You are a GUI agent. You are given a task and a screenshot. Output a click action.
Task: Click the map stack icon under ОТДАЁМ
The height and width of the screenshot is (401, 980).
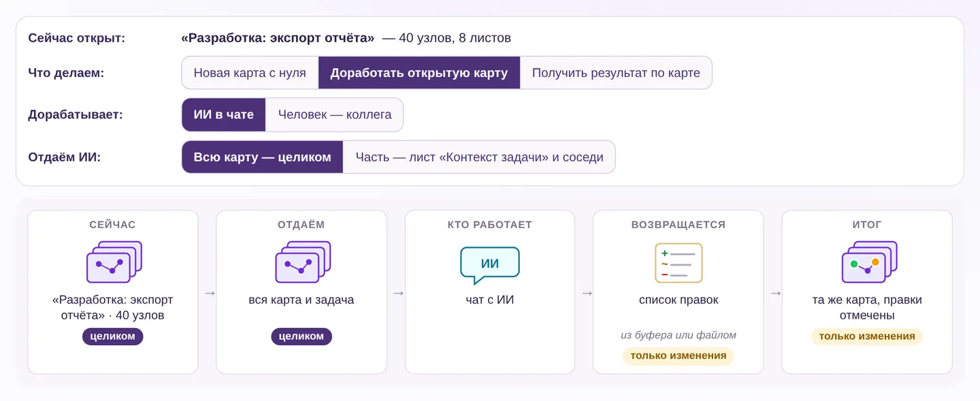(x=302, y=262)
